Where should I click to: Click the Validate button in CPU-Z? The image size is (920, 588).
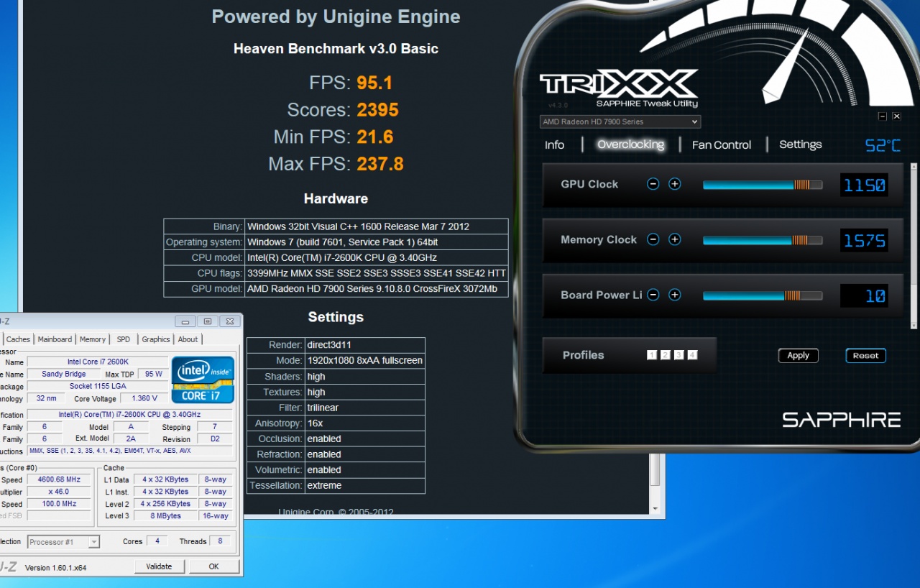click(159, 566)
